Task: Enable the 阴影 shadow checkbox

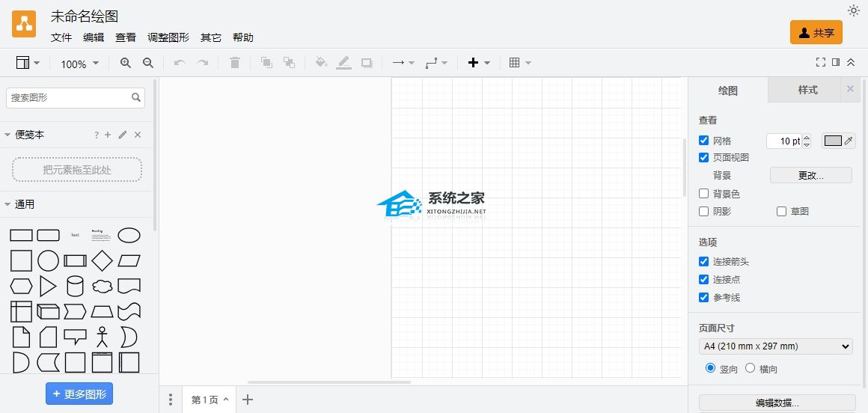Action: [703, 212]
